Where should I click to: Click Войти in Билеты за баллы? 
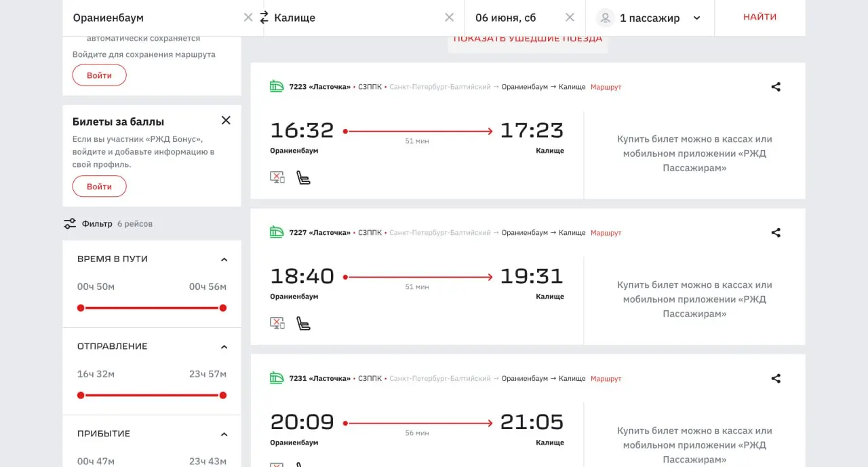point(100,187)
